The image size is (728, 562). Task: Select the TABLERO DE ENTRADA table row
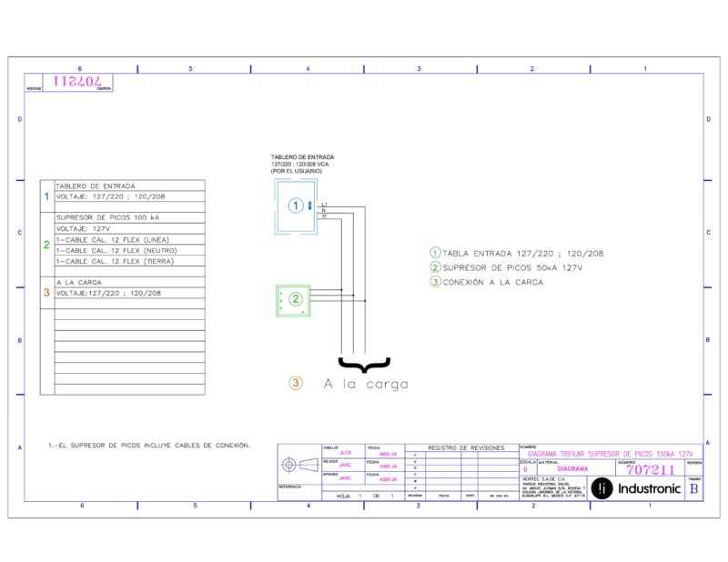(x=129, y=186)
